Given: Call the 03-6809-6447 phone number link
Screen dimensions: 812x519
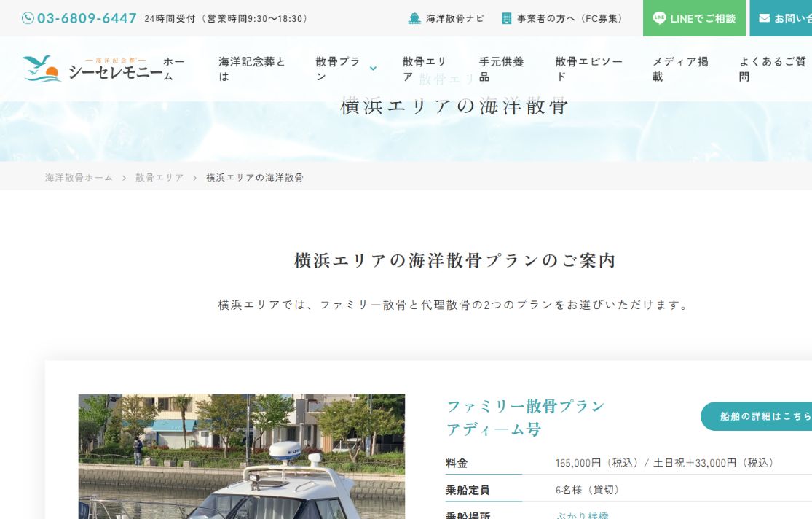Looking at the screenshot, I should (87, 19).
